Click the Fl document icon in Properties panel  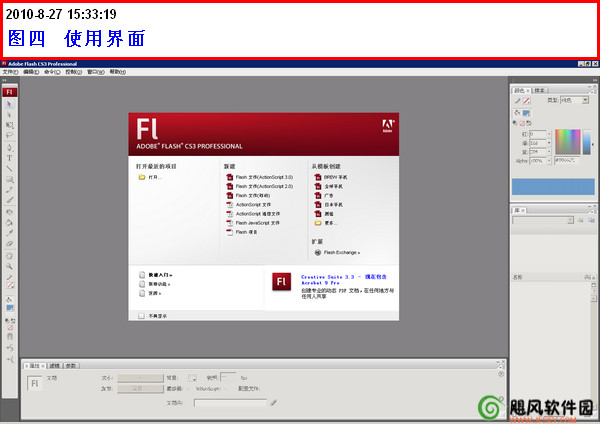tap(34, 383)
